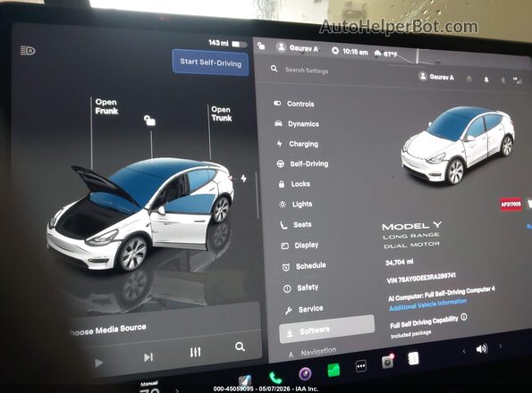Tap the Model Y Long Range Dual Motor title

click(x=411, y=235)
